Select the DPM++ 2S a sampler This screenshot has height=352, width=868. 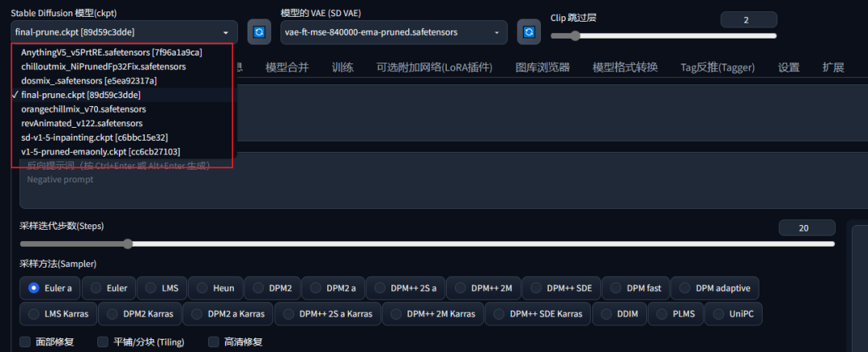point(405,288)
